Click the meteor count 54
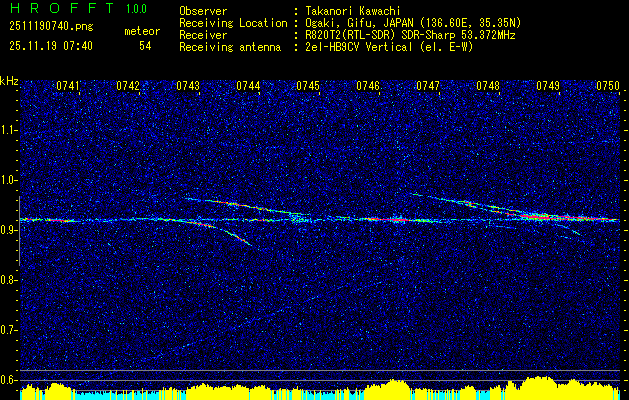Image resolution: width=629 pixels, height=400 pixels. [x=145, y=46]
